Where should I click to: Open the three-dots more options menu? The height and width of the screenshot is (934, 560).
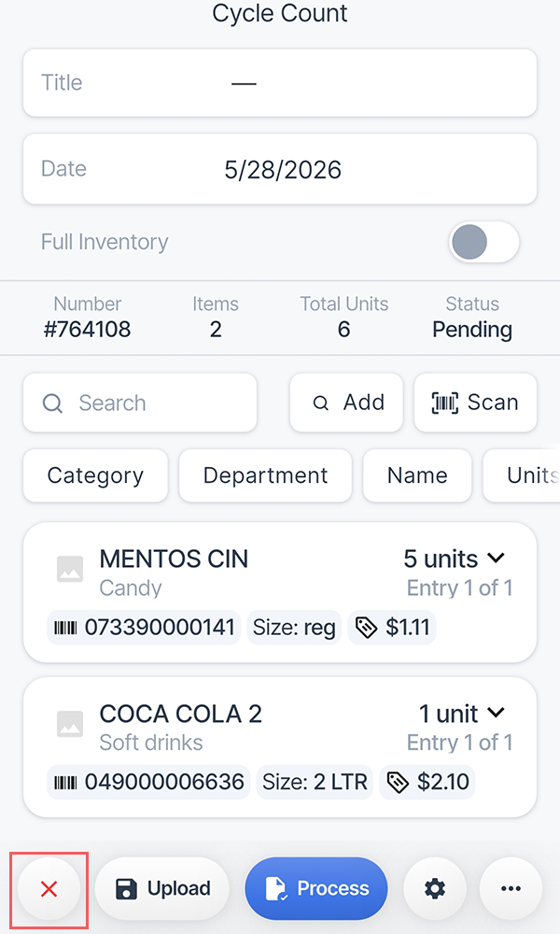pyautogui.click(x=511, y=889)
